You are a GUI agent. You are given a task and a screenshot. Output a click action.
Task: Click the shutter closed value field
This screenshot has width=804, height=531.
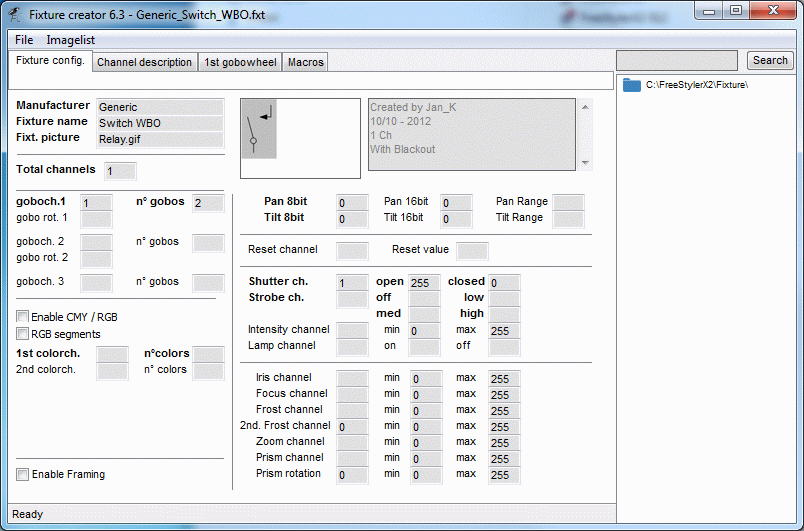(505, 283)
